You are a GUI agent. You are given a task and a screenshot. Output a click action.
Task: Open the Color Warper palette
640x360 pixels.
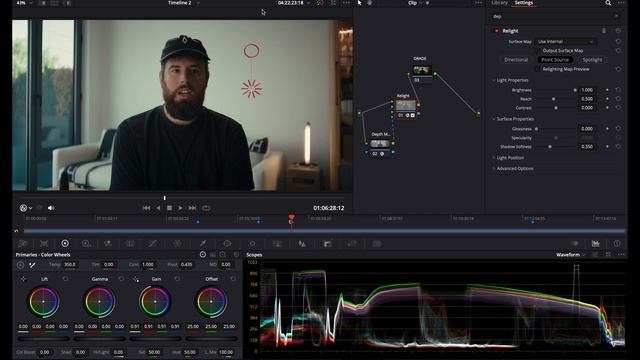coord(177,243)
